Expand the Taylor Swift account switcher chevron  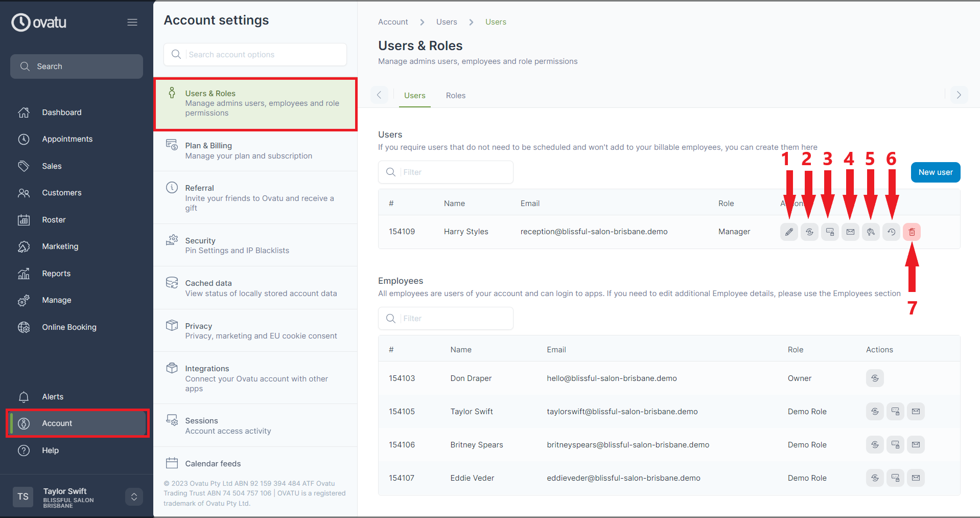tap(133, 497)
